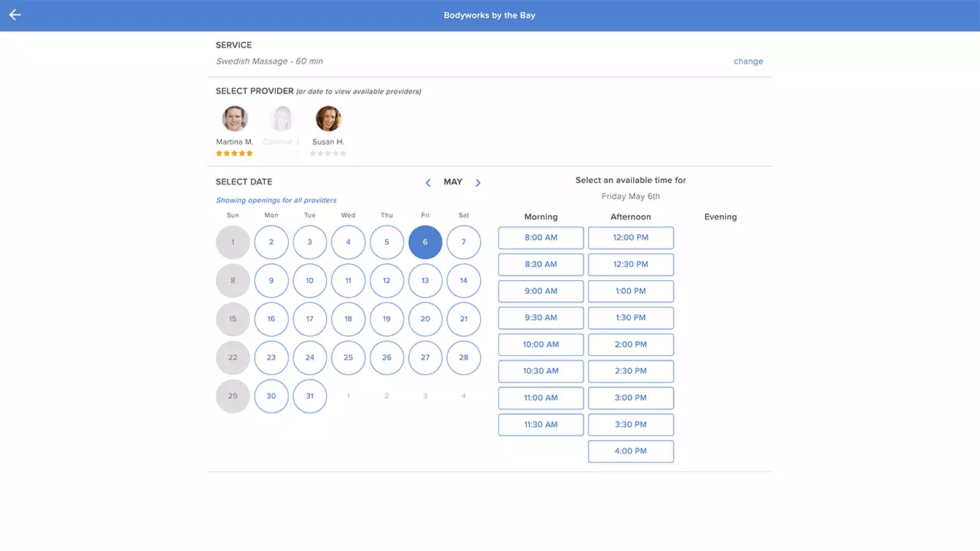Advance to the next month after May

tap(478, 183)
